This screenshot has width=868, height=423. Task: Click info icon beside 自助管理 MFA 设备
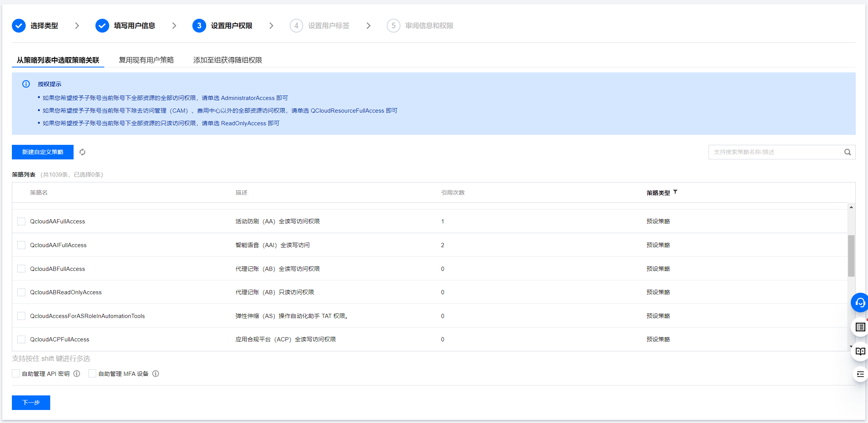coord(156,374)
